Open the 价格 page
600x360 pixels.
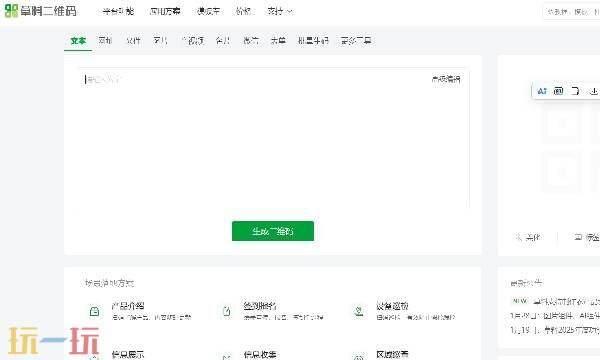point(243,11)
